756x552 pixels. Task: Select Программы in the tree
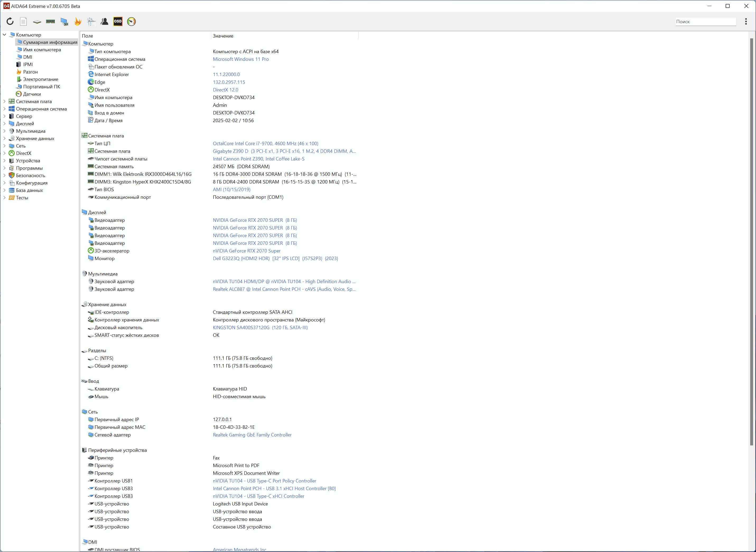point(29,168)
